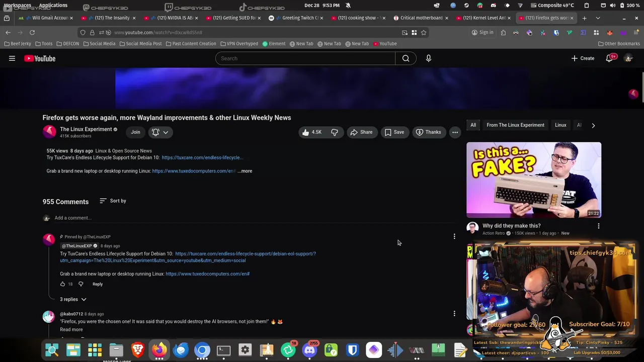Like the video with thumbs up

point(311,132)
